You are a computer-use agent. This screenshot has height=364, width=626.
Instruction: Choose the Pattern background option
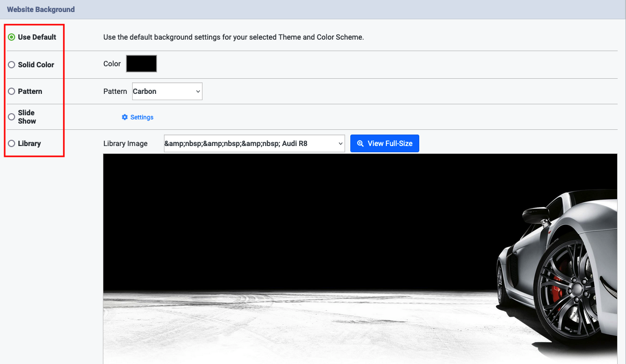pos(11,91)
